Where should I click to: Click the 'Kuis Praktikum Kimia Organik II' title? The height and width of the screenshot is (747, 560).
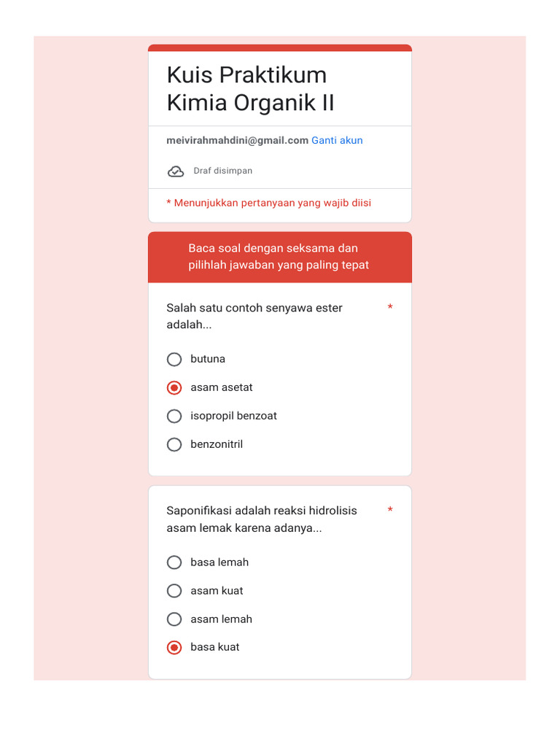250,88
